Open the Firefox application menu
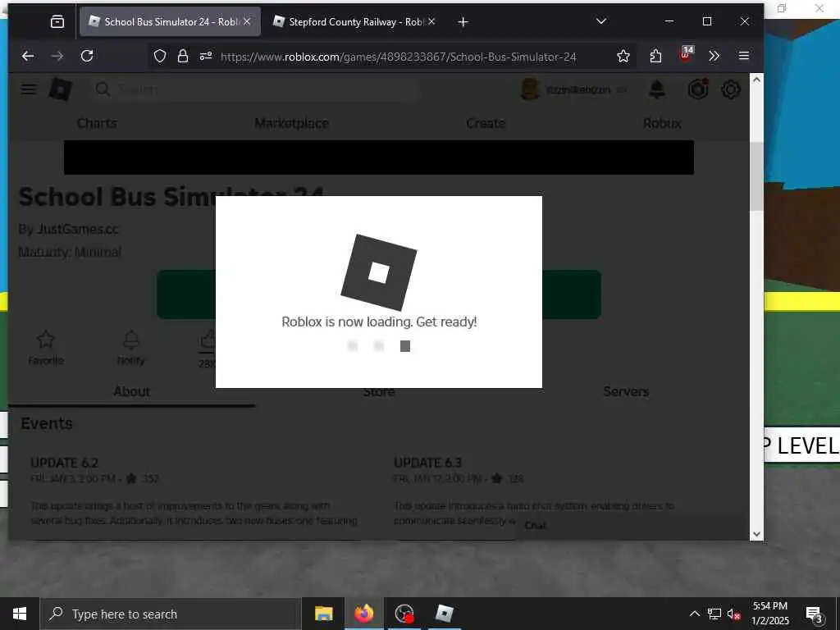840x630 pixels. click(x=743, y=56)
